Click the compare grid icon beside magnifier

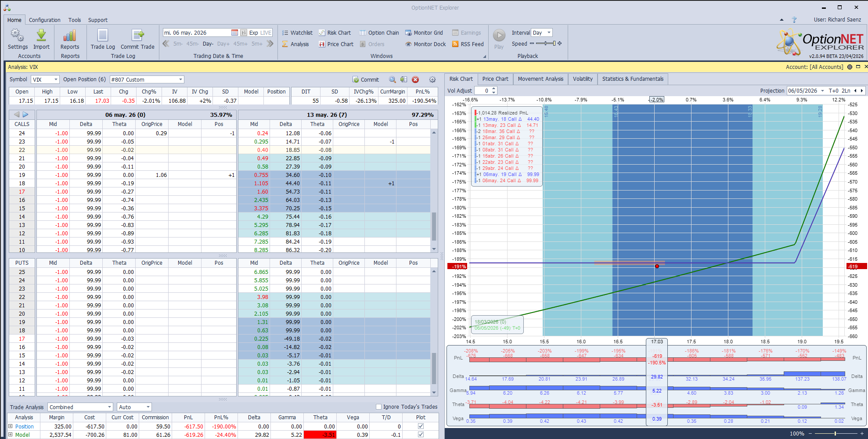[x=403, y=79]
